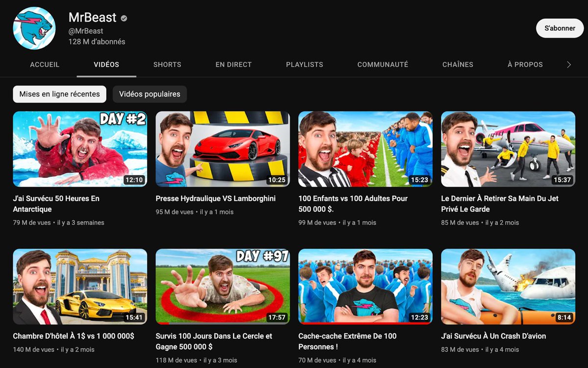The image size is (588, 368).
Task: Click title J'ai Survécu À Un Crash D'avion
Action: click(x=493, y=336)
